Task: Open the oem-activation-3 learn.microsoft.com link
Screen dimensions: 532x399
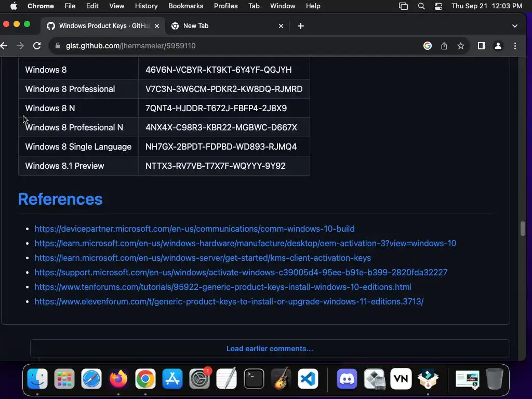Action: [x=245, y=243]
